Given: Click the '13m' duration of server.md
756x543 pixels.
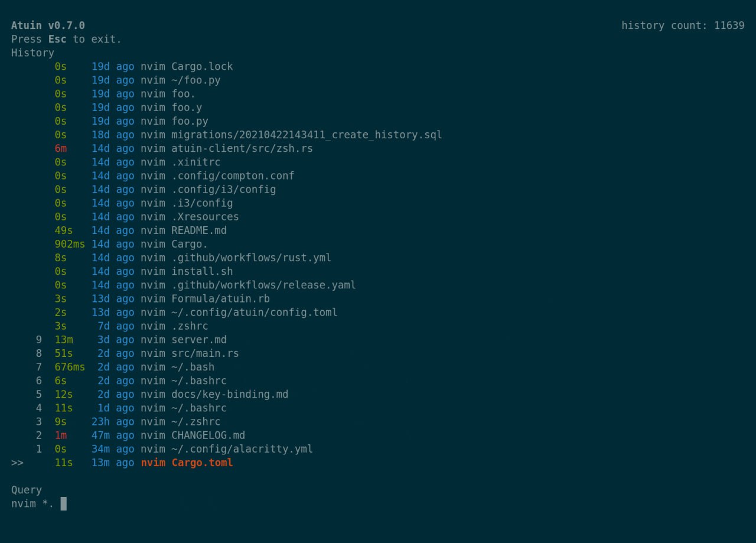Looking at the screenshot, I should click(64, 340).
